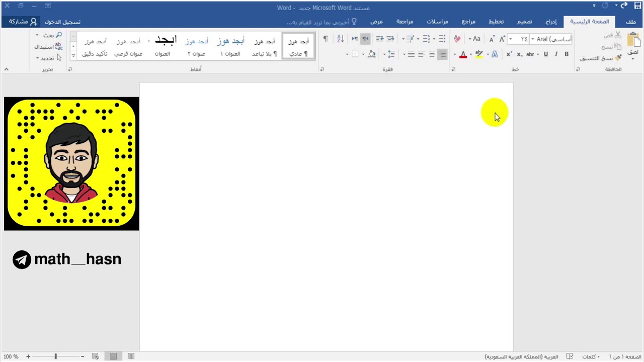644x362 pixels.
Task: Clear all formatting eraser icon
Action: tap(457, 39)
